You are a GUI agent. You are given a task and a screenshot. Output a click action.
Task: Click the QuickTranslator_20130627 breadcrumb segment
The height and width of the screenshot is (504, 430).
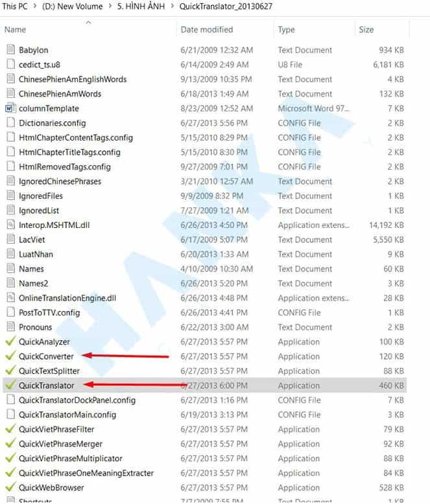[x=226, y=6]
